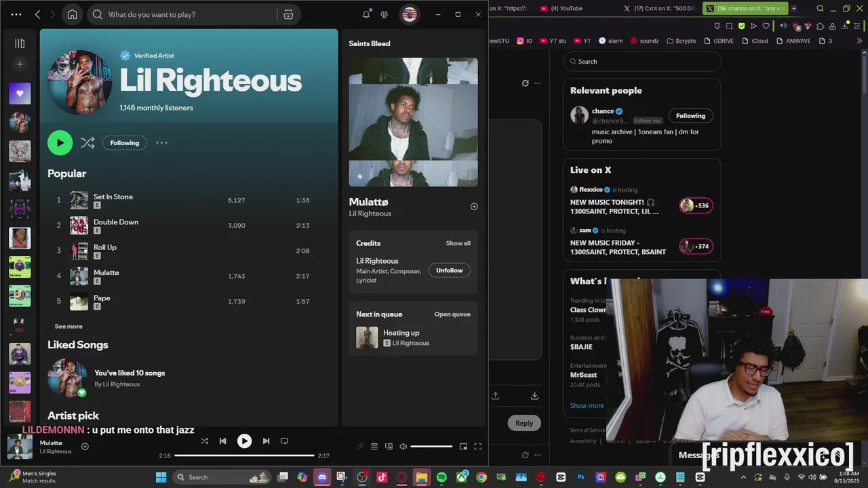The image size is (868, 488).
Task: Toggle repeat in player bar
Action: (x=284, y=441)
